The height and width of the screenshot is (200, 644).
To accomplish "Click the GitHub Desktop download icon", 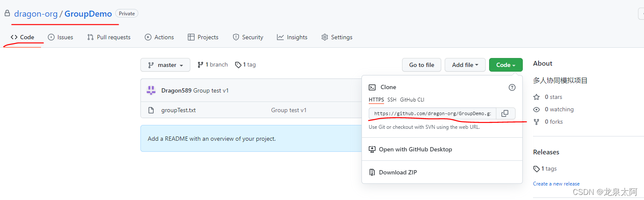I will coord(372,149).
